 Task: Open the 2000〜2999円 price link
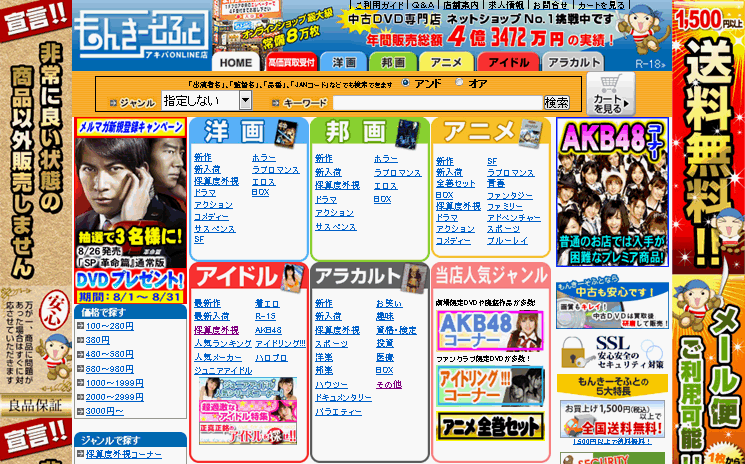coord(115,397)
